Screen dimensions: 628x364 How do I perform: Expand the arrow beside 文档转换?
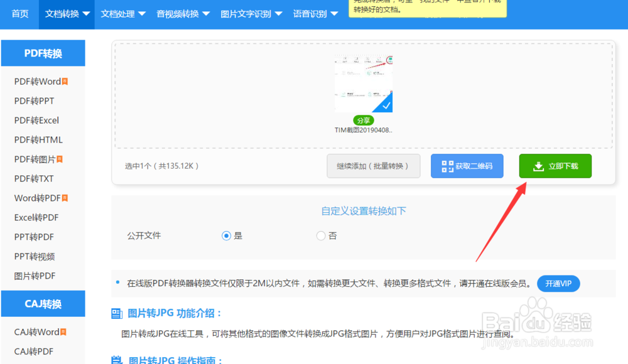86,14
